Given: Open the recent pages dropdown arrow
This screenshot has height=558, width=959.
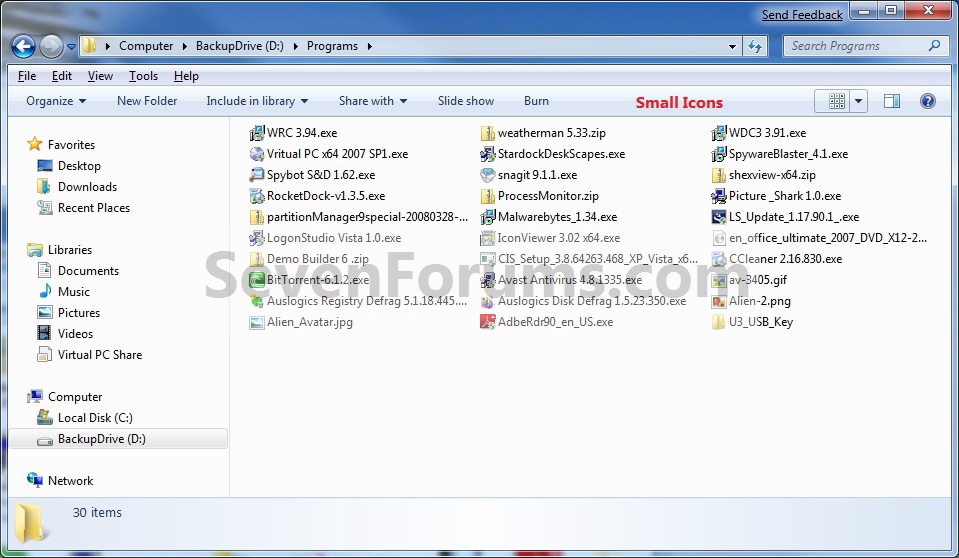Looking at the screenshot, I should tap(71, 46).
